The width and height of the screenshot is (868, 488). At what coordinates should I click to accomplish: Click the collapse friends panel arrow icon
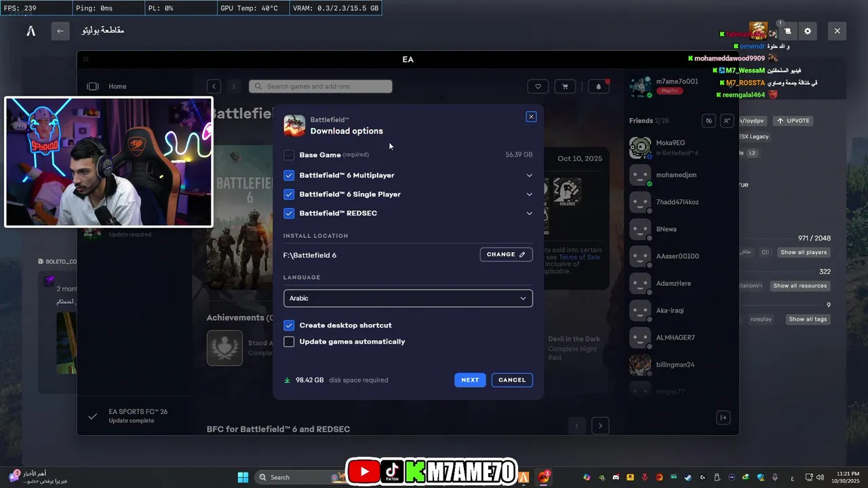click(x=724, y=418)
